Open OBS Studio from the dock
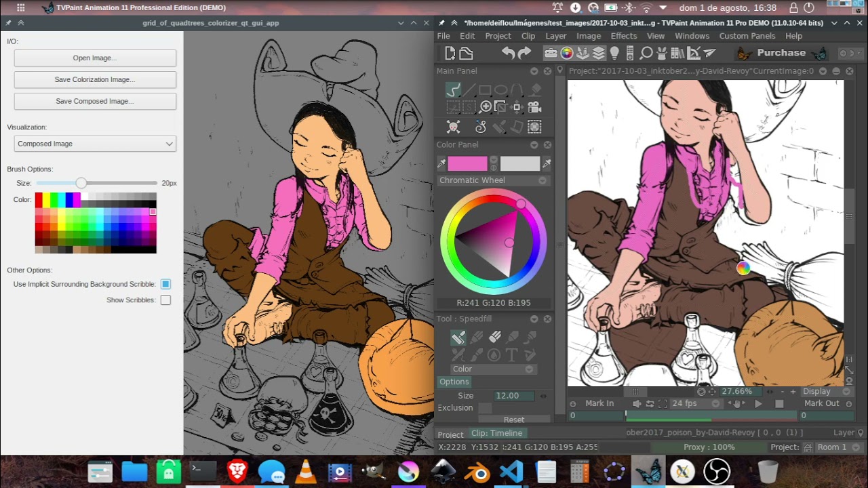Screen dimensions: 868x488 (717, 471)
